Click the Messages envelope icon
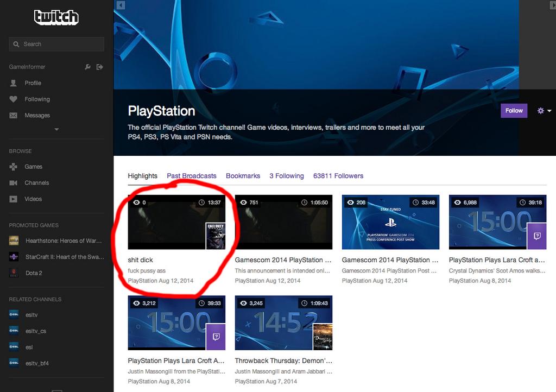 coord(13,115)
